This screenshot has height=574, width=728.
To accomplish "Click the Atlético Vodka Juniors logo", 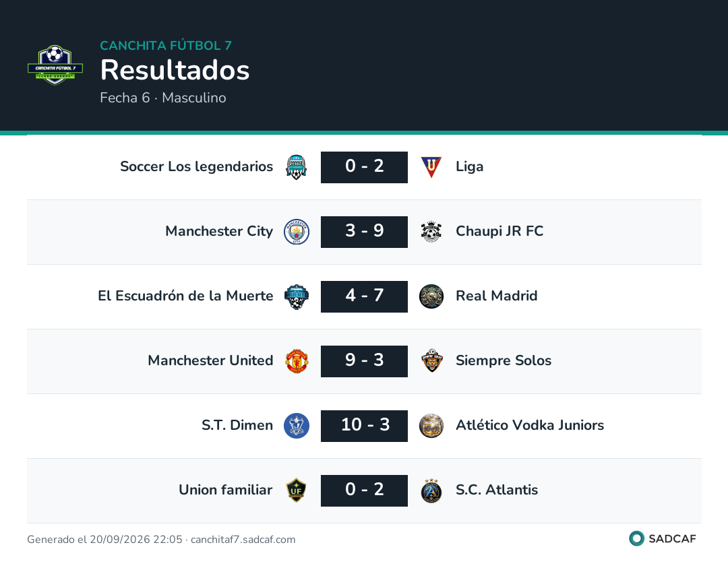I will click(x=431, y=426).
